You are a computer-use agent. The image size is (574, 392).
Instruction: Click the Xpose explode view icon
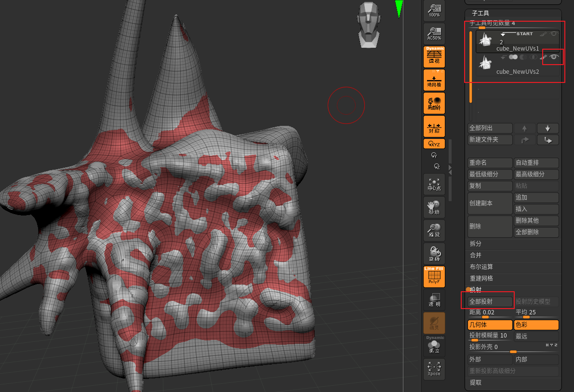[x=434, y=369]
